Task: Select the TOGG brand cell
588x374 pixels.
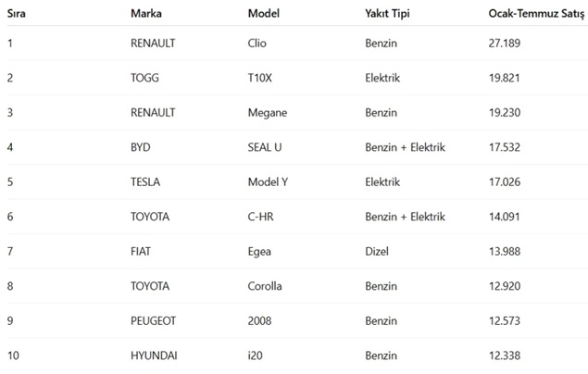Action: click(x=144, y=78)
